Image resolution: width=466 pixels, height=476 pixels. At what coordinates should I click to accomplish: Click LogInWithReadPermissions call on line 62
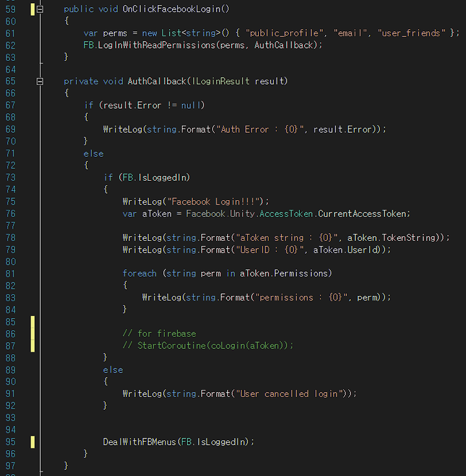[x=156, y=45]
